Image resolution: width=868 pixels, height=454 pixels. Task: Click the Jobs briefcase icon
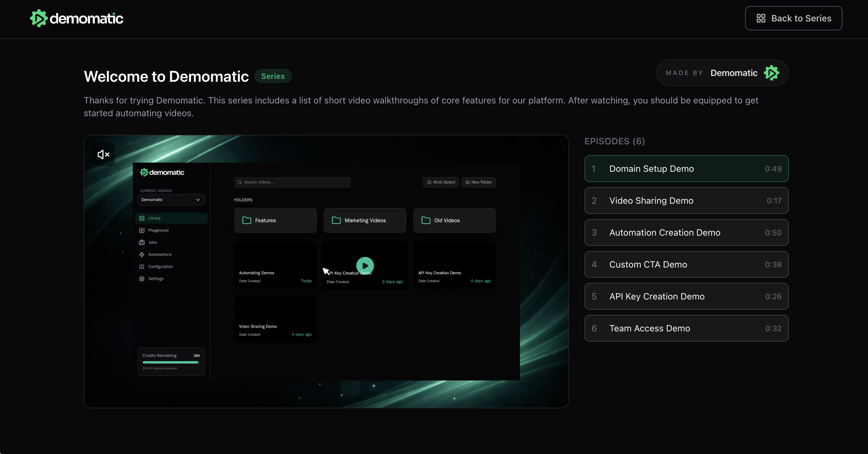142,242
